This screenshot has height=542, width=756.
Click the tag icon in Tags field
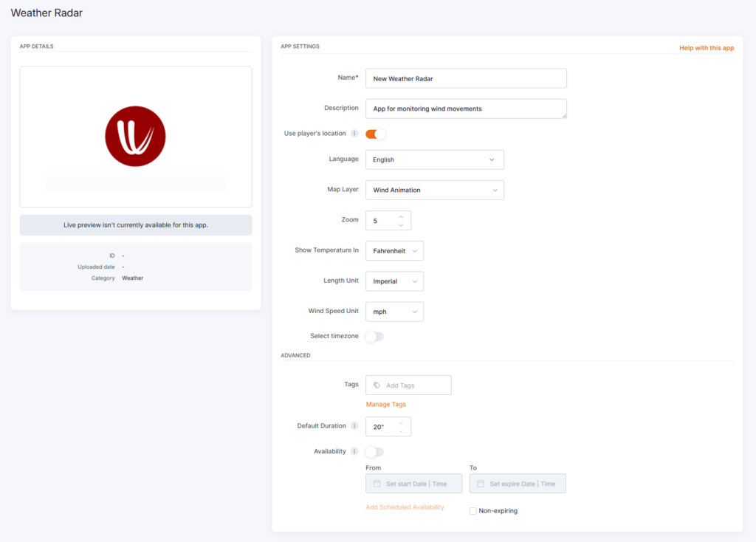[377, 385]
